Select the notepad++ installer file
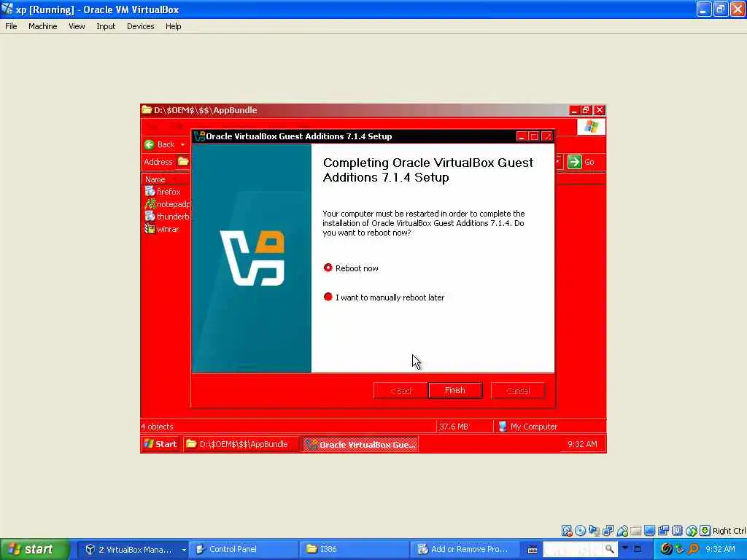Image resolution: width=747 pixels, height=560 pixels. (167, 204)
